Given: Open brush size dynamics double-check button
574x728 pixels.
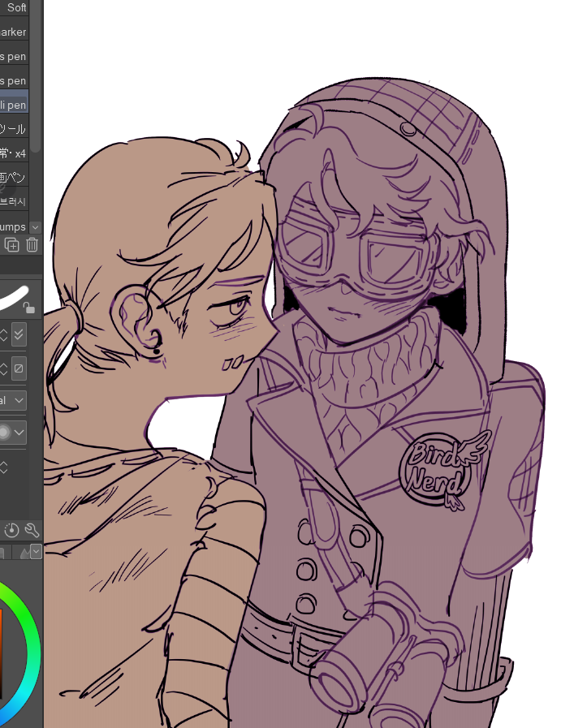Looking at the screenshot, I should coord(19,334).
